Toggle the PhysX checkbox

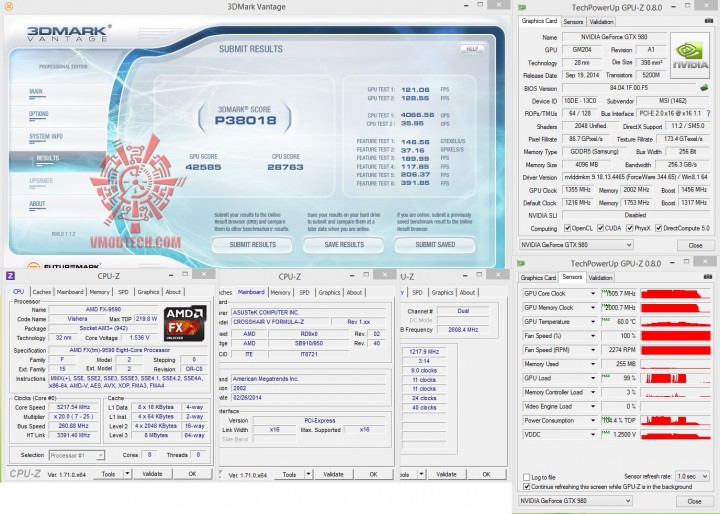click(x=630, y=228)
